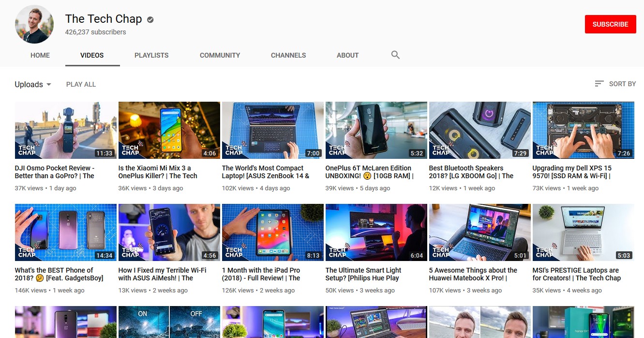Click the 7:00 duration badge
644x338 pixels.
click(313, 154)
